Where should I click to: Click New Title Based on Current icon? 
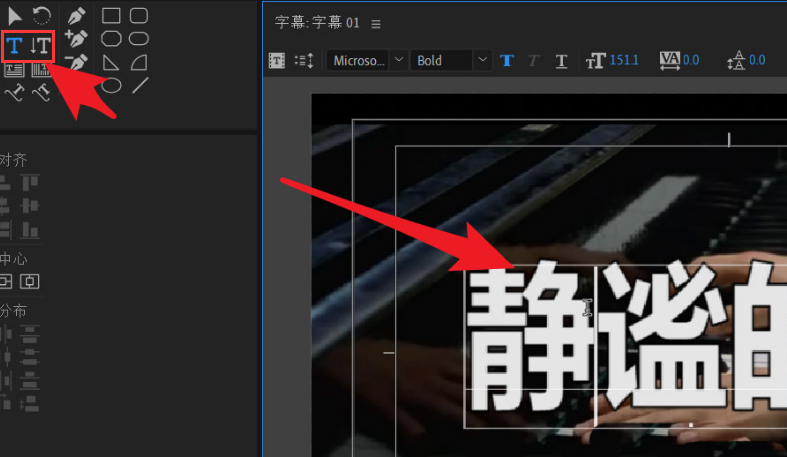277,61
